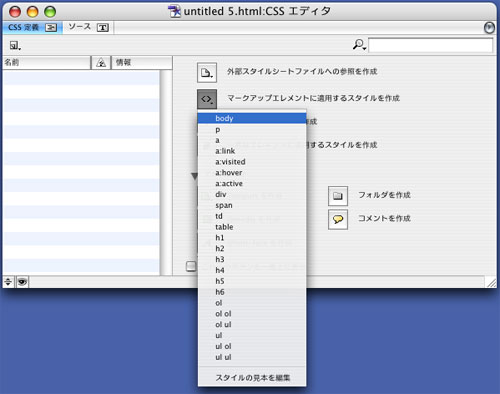Choose スタイルの見本を編集 at menu bottom

coord(252,378)
